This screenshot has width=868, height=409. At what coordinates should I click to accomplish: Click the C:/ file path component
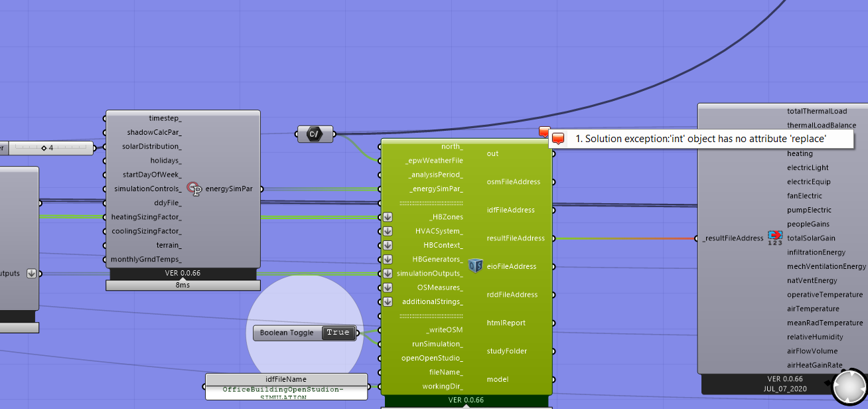pyautogui.click(x=315, y=134)
